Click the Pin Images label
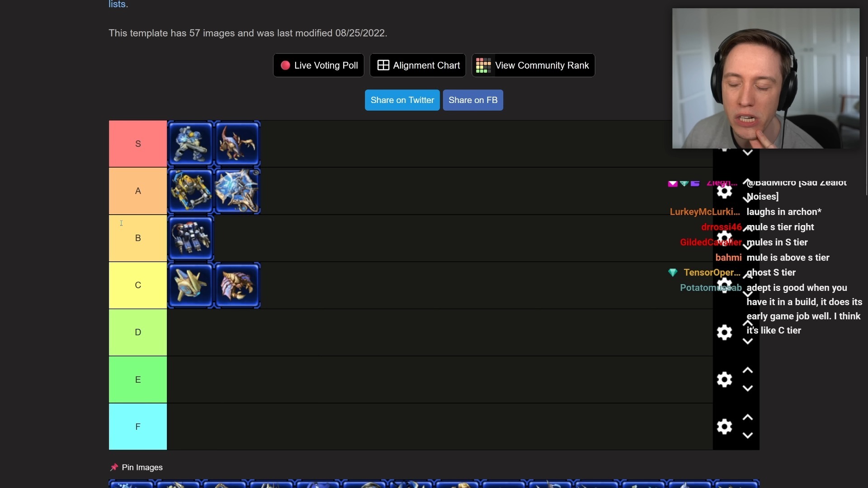868x488 pixels. point(142,467)
